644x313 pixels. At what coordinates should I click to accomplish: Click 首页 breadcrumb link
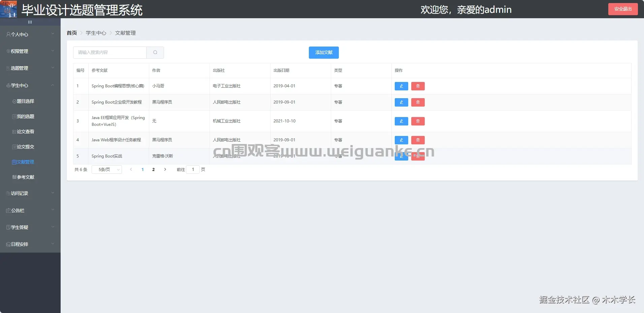point(72,33)
